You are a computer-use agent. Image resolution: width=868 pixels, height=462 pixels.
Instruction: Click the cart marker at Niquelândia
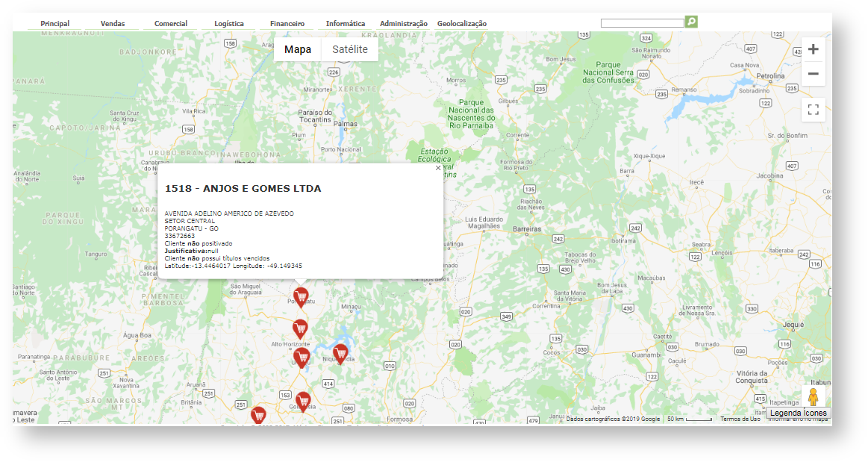340,353
